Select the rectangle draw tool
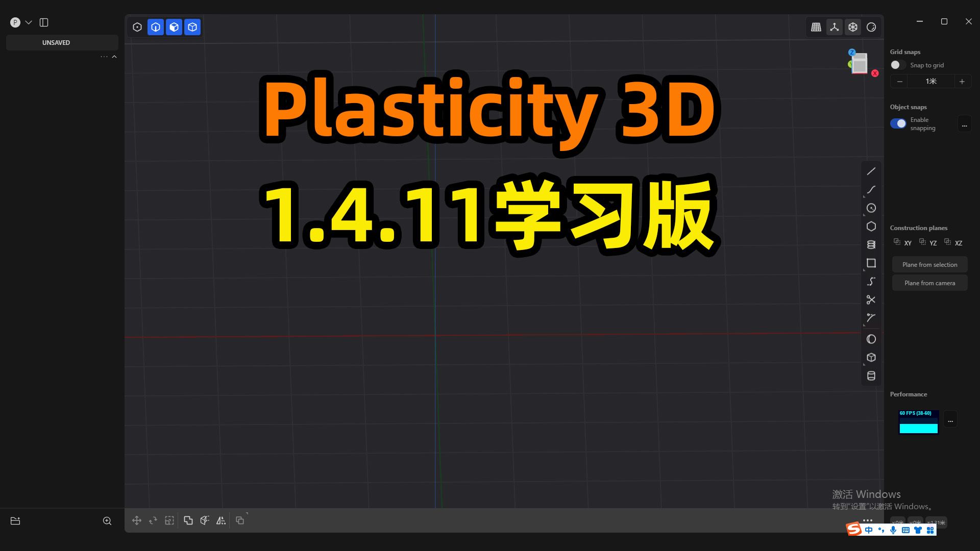 click(x=871, y=263)
